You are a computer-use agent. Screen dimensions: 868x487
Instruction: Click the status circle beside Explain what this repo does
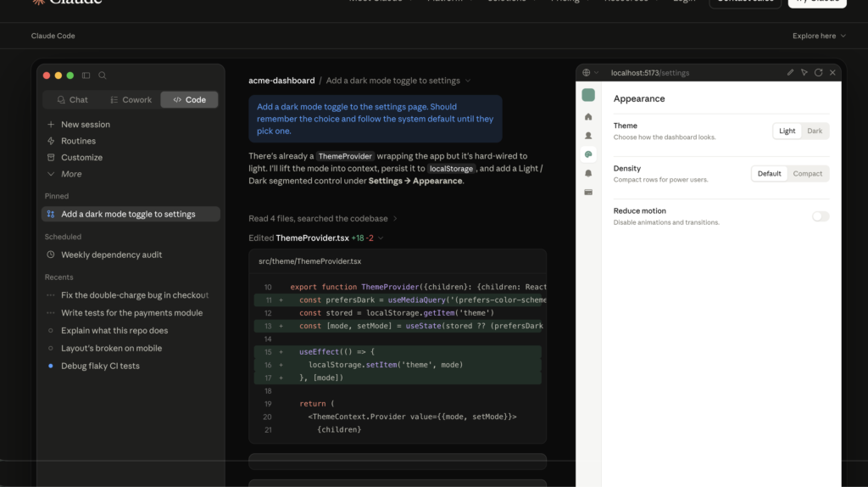tap(51, 331)
